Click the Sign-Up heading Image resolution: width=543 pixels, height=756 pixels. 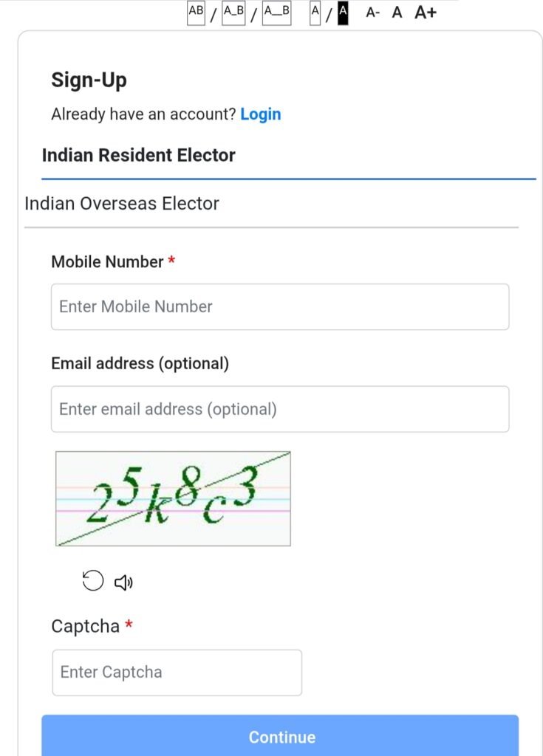pyautogui.click(x=89, y=80)
